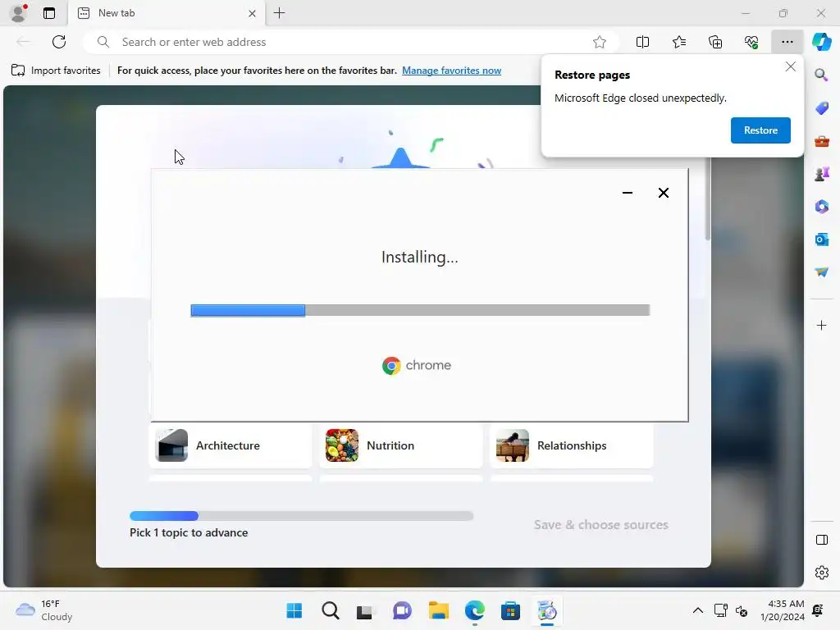This screenshot has width=840, height=630.
Task: Toggle split screen view
Action: pyautogui.click(x=642, y=42)
